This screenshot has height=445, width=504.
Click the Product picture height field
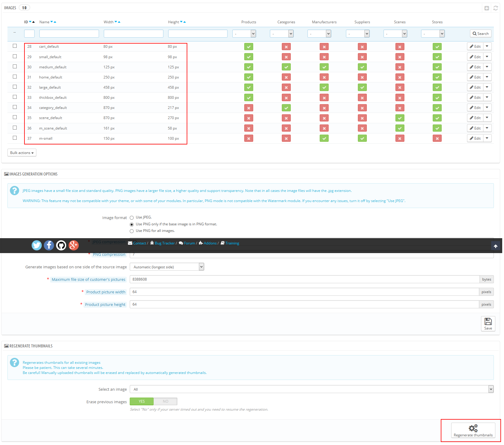[304, 304]
